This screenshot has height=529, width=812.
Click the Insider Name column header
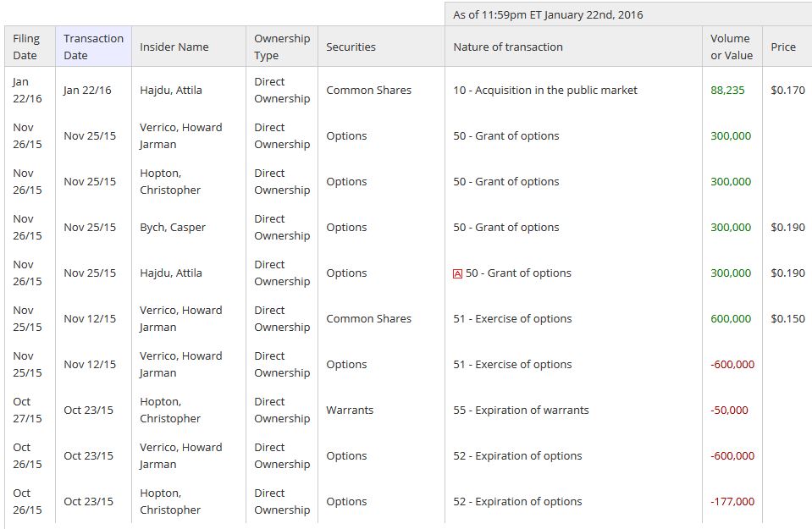point(174,47)
